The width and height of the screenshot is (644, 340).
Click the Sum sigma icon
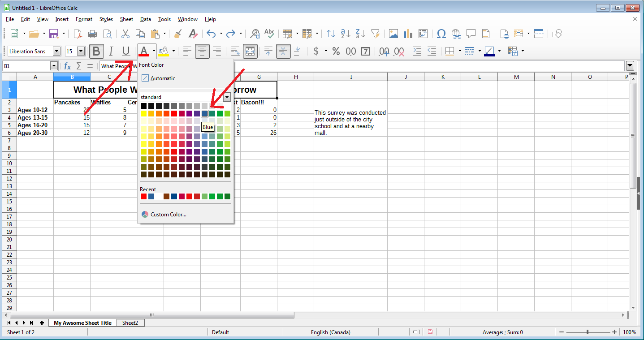click(79, 66)
